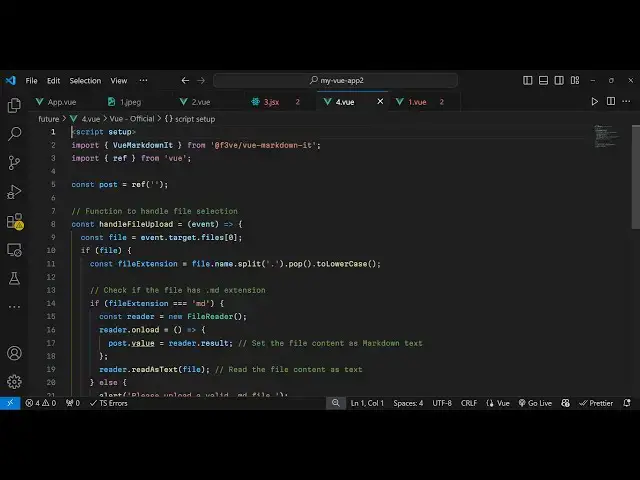This screenshot has height=480, width=640.
Task: Open Customize Layout icon
Action: point(575,80)
